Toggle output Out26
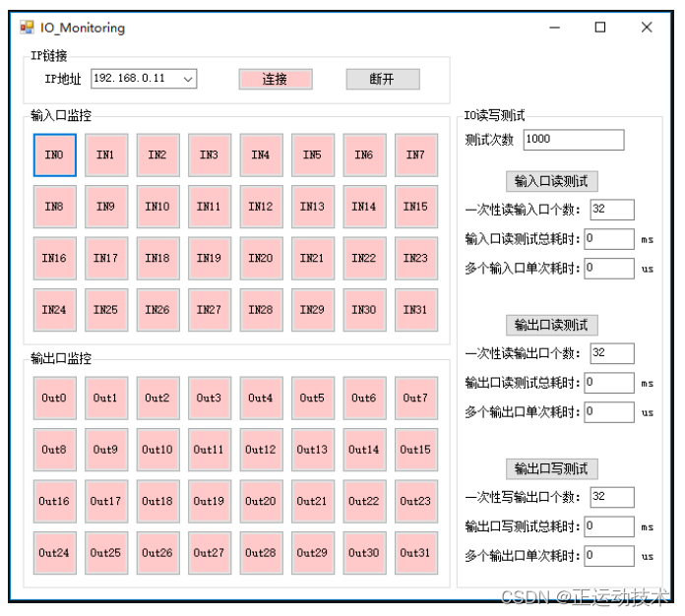The height and width of the screenshot is (616, 685). point(157,553)
